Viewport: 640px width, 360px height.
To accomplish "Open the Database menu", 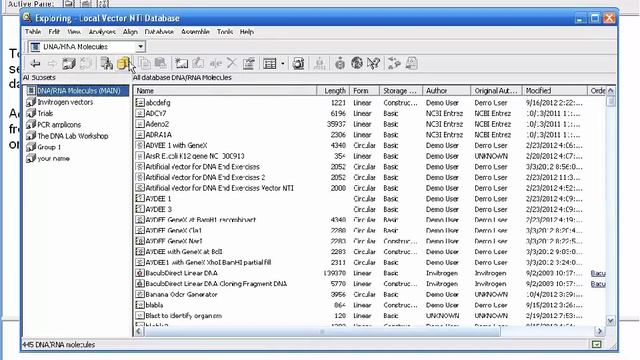I will 159,31.
